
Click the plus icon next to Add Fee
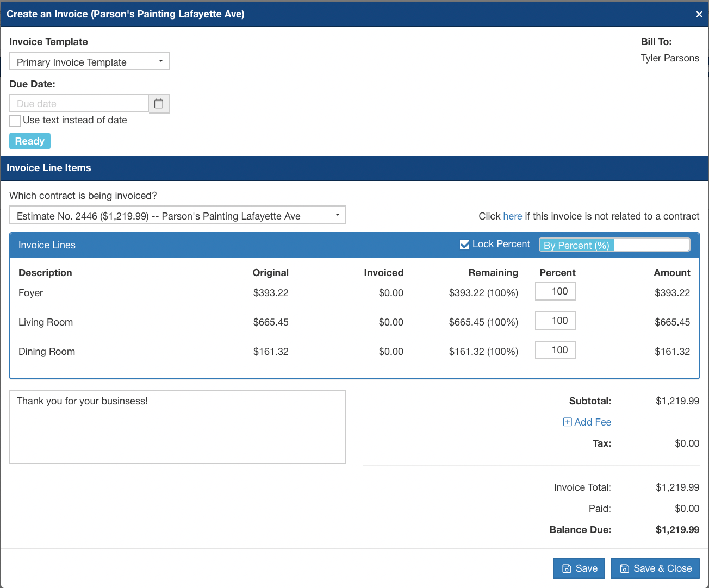(x=568, y=422)
